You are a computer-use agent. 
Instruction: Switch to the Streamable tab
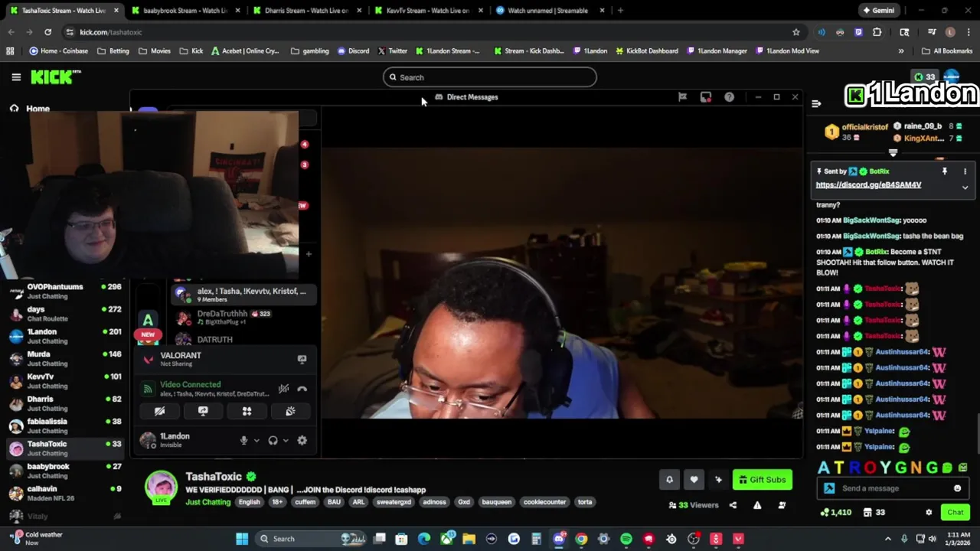tap(548, 11)
